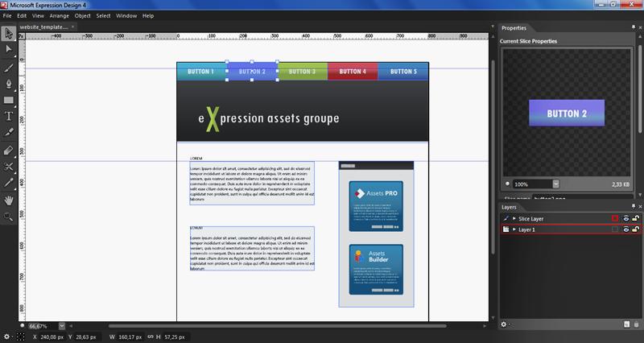644x343 pixels.
Task: Expand the Slice Layer contents
Action: [514, 218]
